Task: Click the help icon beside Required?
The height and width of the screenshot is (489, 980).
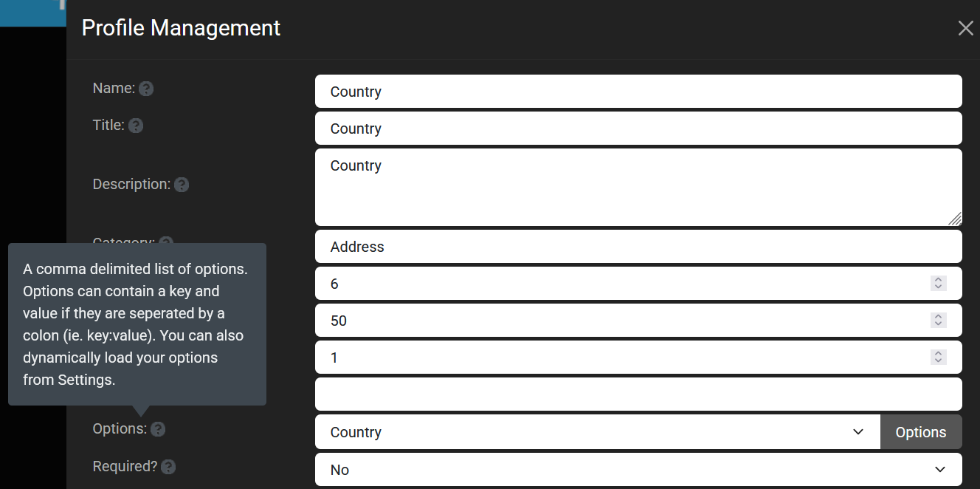Action: click(168, 467)
